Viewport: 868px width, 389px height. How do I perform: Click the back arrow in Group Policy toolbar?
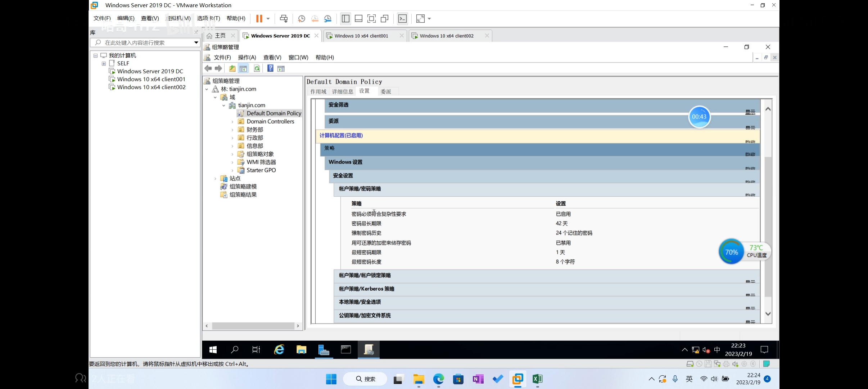(x=208, y=68)
